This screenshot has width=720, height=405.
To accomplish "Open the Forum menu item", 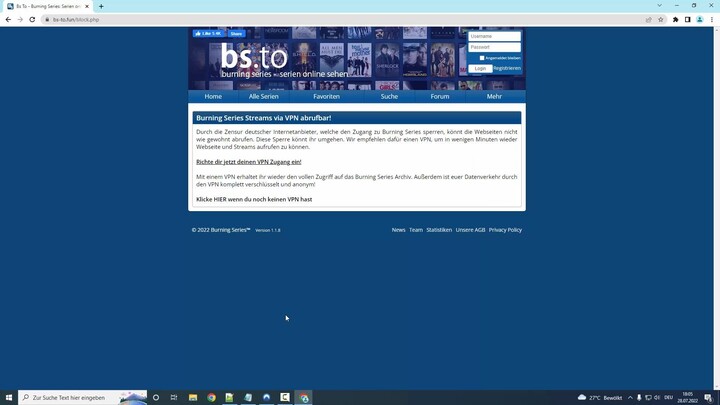I will tap(439, 96).
